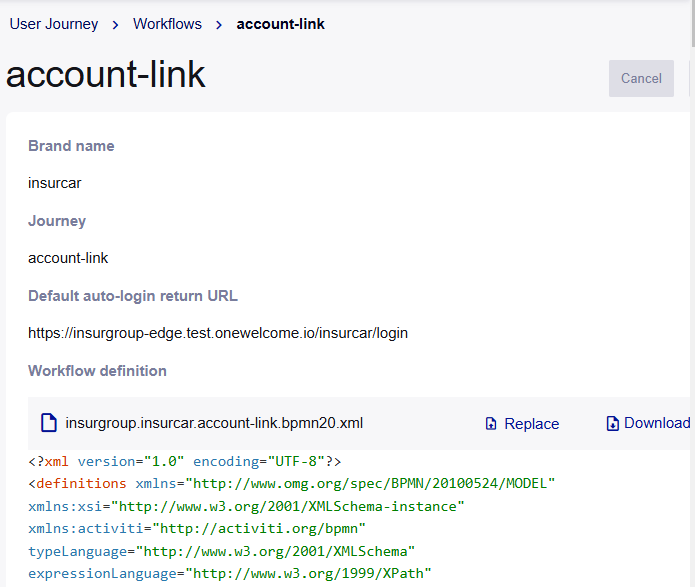Click the Replace link text
695x587 pixels.
(x=532, y=424)
